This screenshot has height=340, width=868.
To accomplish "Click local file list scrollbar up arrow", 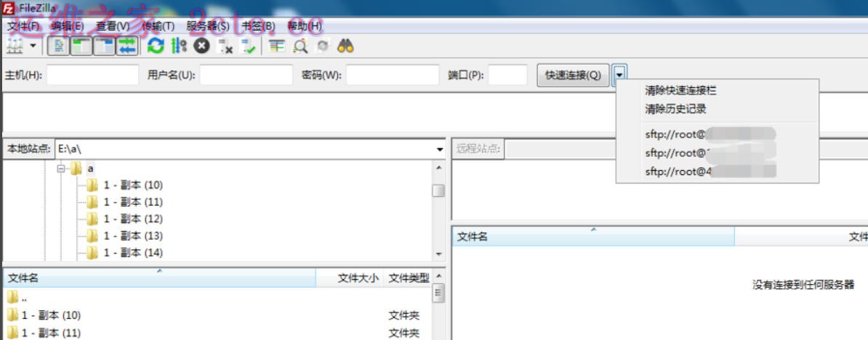I will [x=439, y=275].
